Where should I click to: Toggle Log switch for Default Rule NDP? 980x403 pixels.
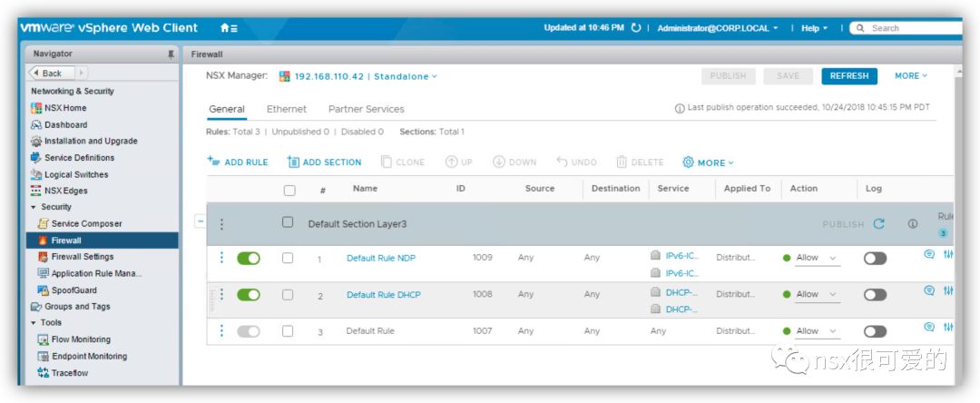(x=875, y=258)
